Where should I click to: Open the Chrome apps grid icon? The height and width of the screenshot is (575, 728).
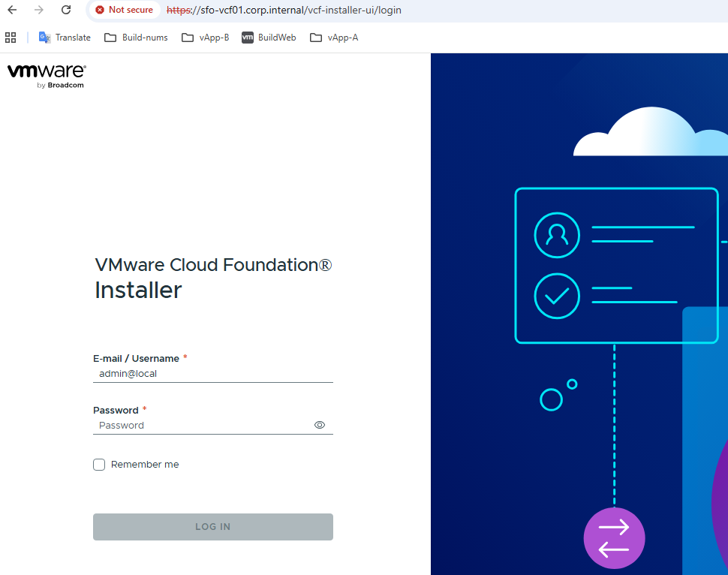click(11, 38)
